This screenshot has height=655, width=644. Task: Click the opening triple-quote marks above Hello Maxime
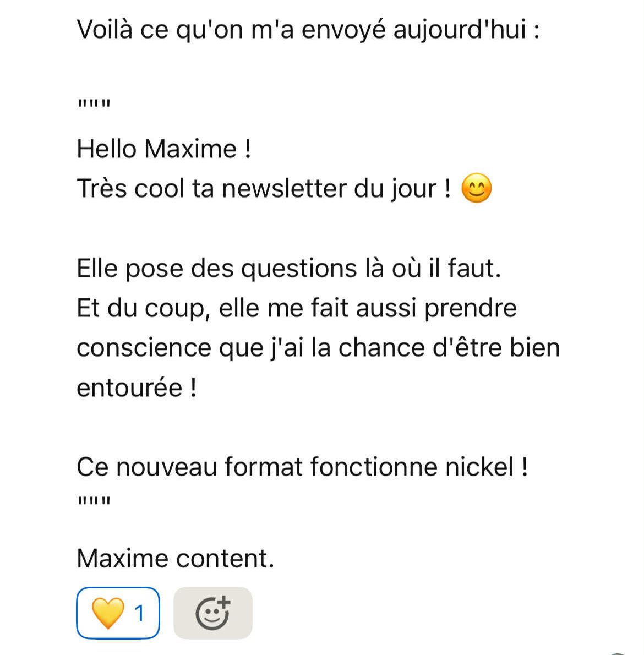click(x=94, y=103)
